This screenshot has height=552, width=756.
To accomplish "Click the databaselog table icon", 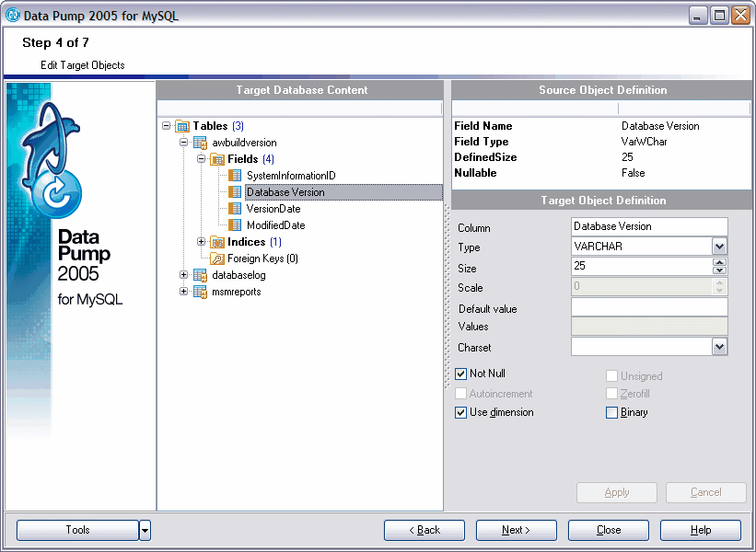I will [200, 275].
